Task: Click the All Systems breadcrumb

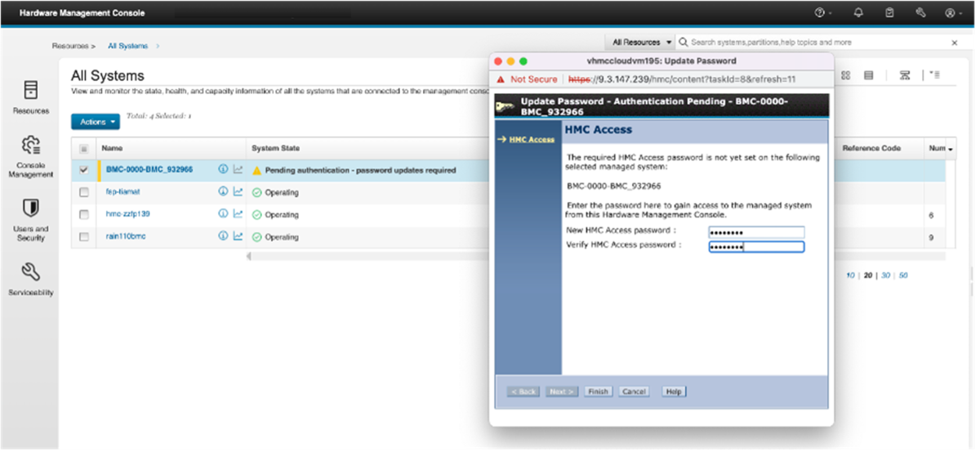Action: (x=128, y=47)
